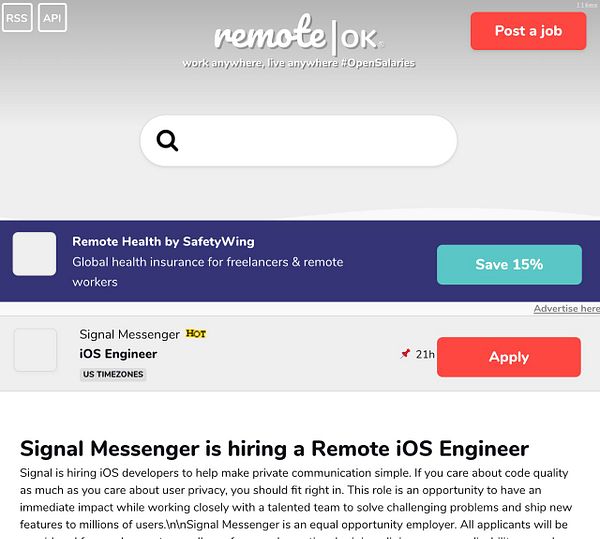Open the RSS feed button
600x539 pixels.
(17, 18)
